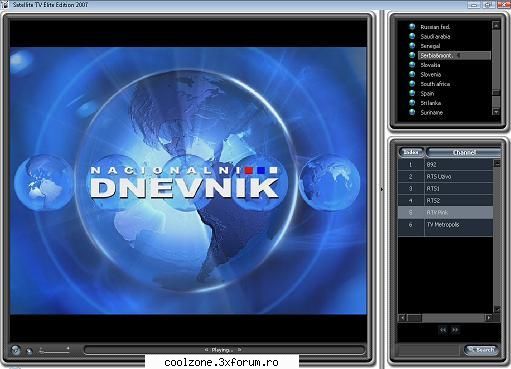Maximize the Satellite TV window
511x369 pixels.
coord(488,5)
